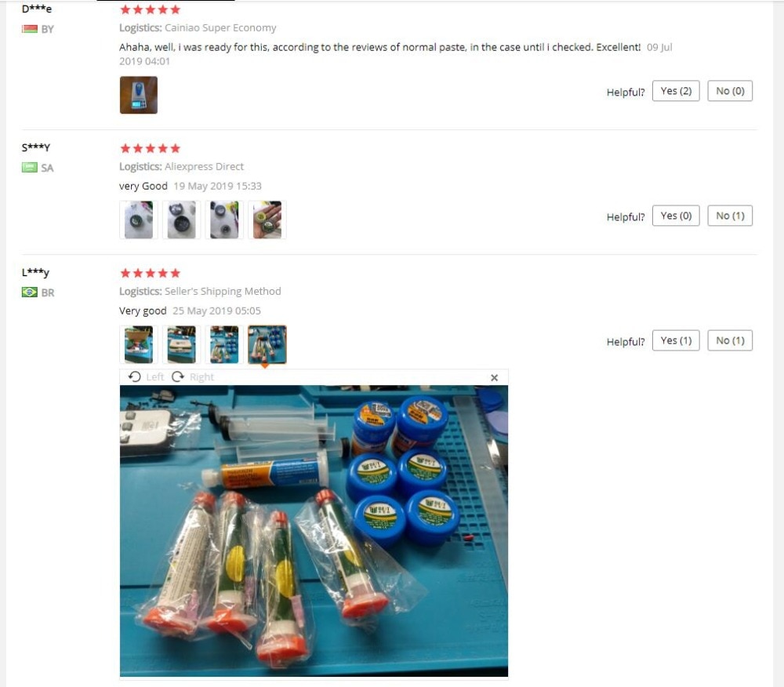This screenshot has width=784, height=687.
Task: Open S***Y's first review thumbnail
Action: coord(139,220)
